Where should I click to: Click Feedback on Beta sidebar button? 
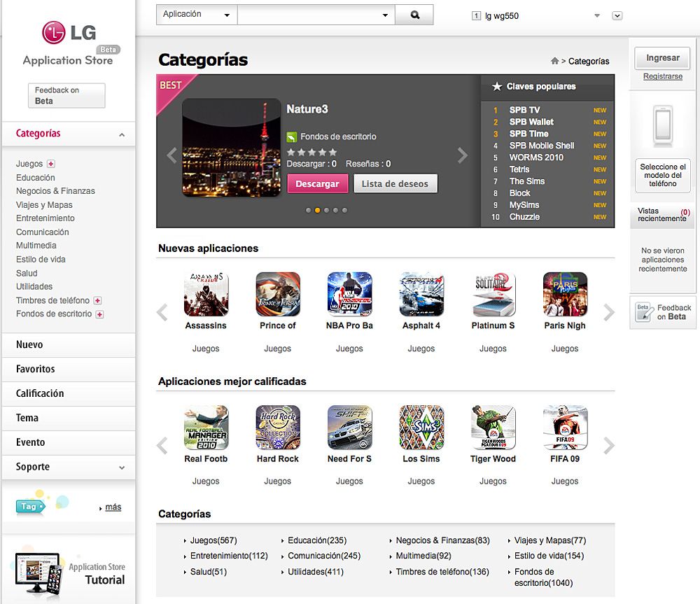(x=66, y=95)
